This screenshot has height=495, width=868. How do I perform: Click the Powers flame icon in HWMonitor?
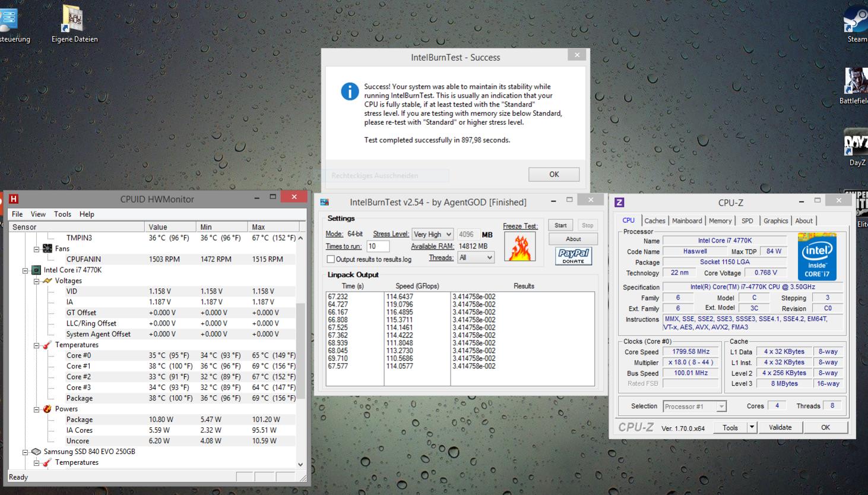[47, 409]
